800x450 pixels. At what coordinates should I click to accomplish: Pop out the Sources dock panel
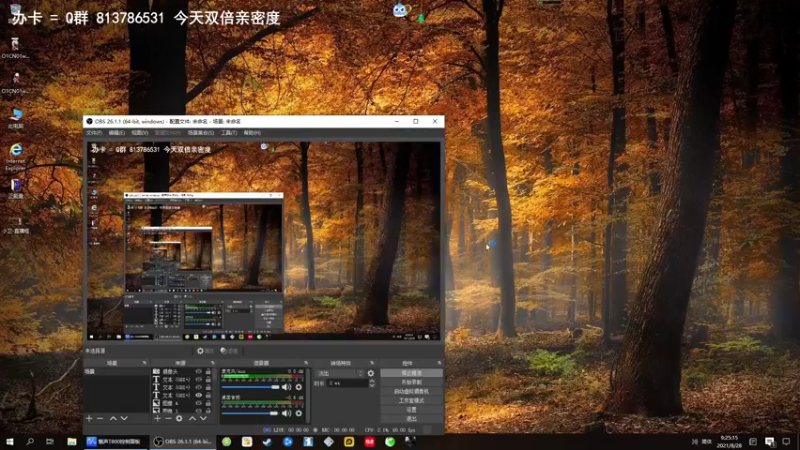213,363
